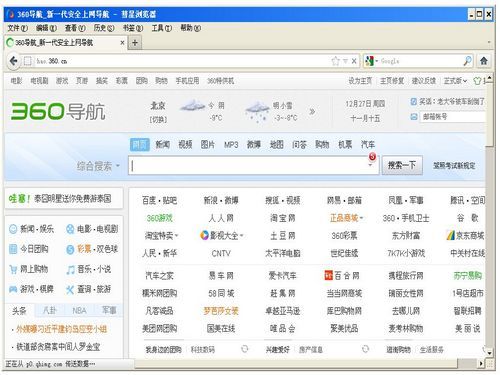Click the 设为主页 link

(x=360, y=81)
